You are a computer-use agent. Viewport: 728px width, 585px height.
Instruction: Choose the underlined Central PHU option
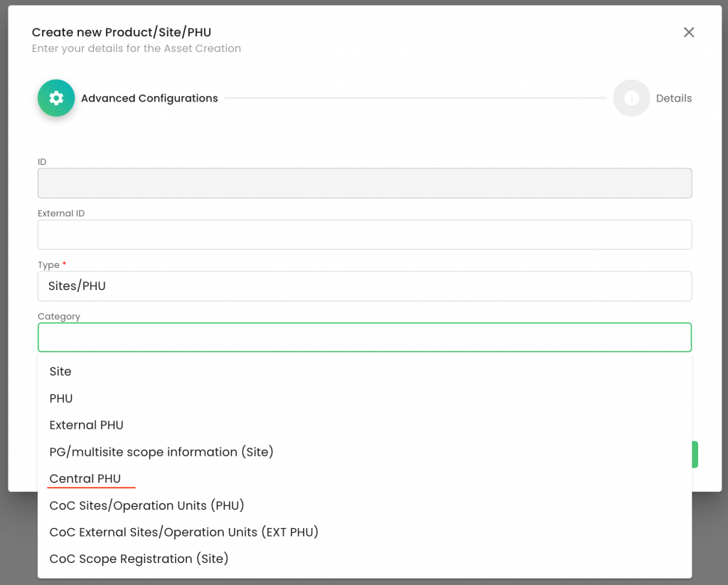click(x=85, y=479)
